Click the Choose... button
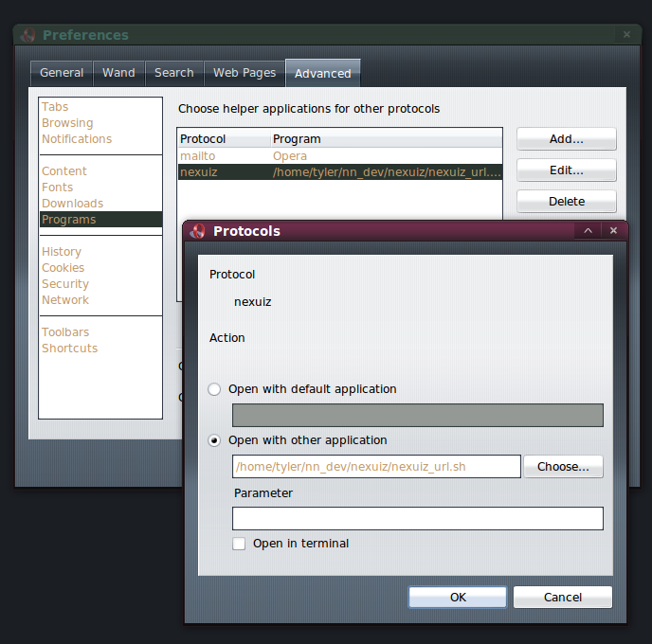Viewport: 652px width, 644px height. tap(563, 467)
